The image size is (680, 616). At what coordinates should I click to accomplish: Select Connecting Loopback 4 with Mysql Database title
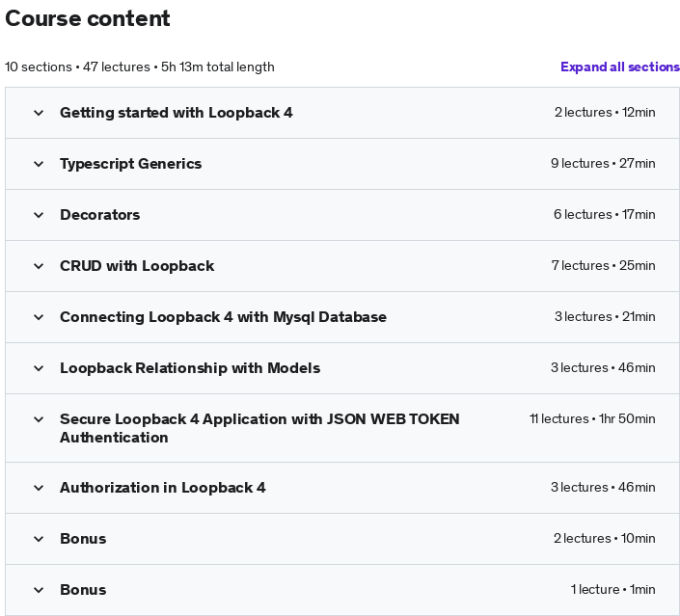[x=223, y=317]
